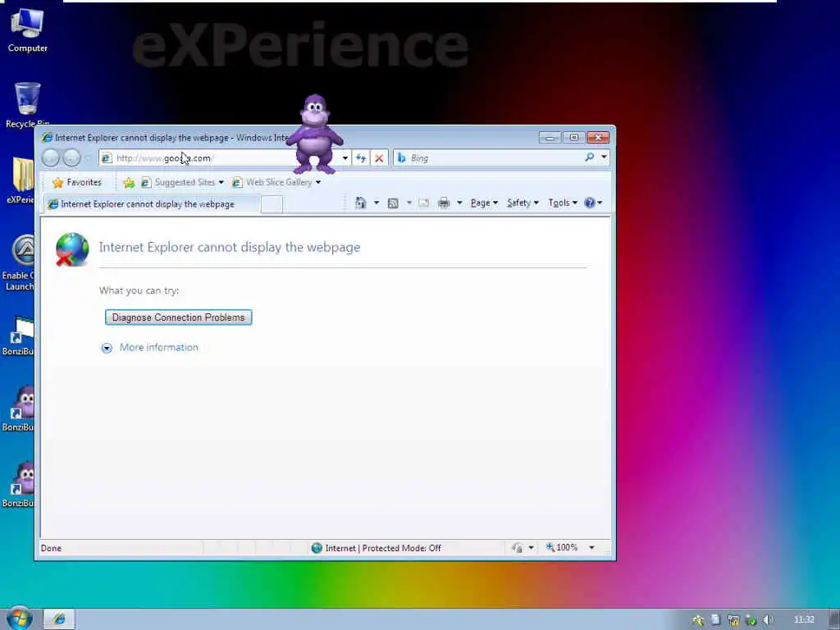Select the eXPerience folder on desktop
Viewport: 840px width, 630px height.
(x=21, y=180)
